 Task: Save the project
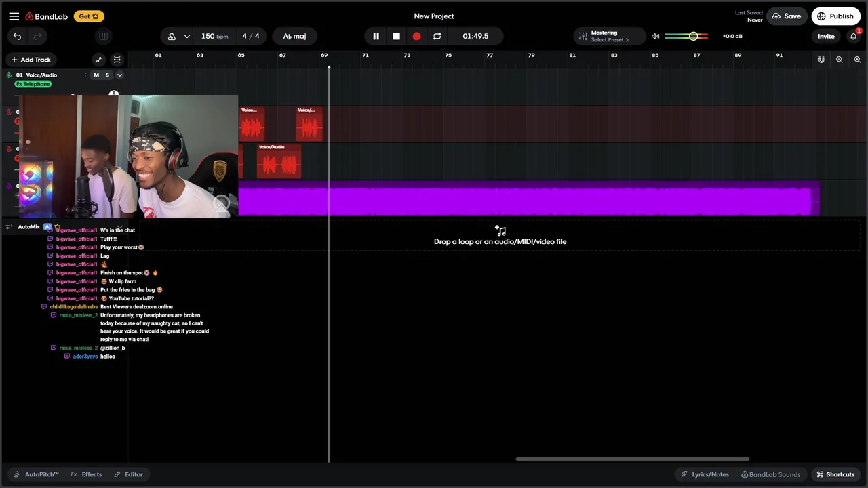click(787, 16)
